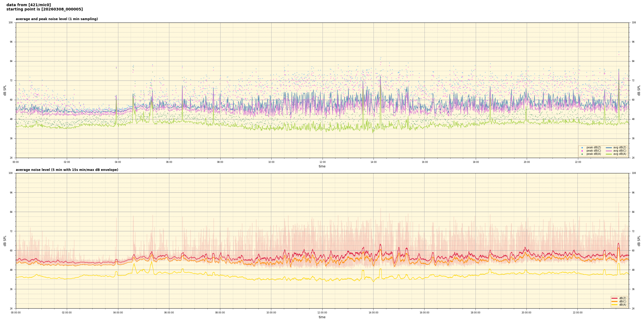Viewport: 644px width, 322px height.
Task: Click the peak dB(Z) legend marker
Action: [x=582, y=148]
